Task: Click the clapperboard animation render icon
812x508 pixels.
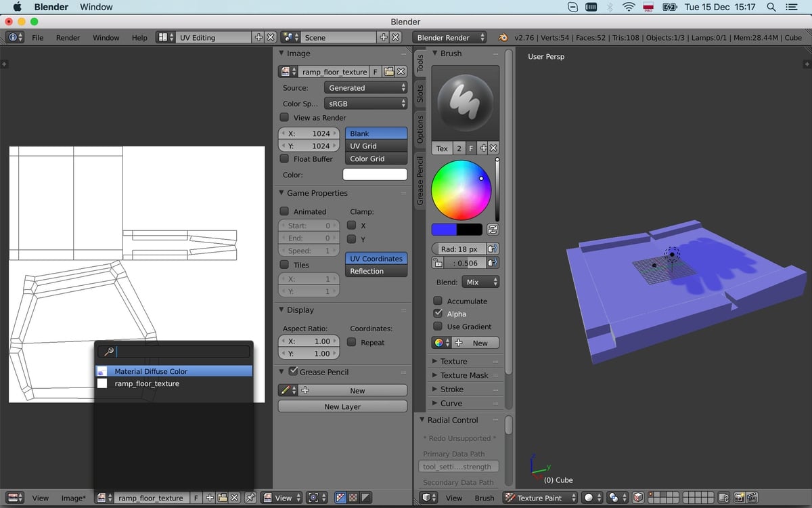Action: pyautogui.click(x=753, y=498)
